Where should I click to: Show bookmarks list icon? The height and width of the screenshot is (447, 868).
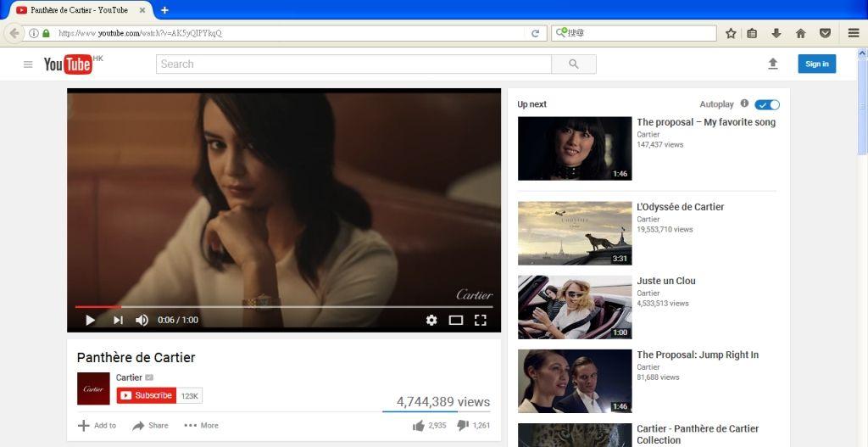tap(752, 33)
